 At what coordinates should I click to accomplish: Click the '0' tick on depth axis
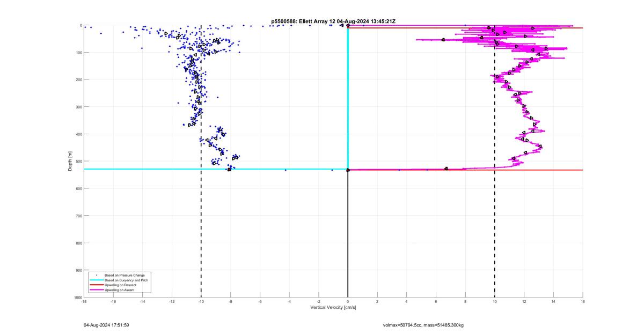pyautogui.click(x=80, y=25)
